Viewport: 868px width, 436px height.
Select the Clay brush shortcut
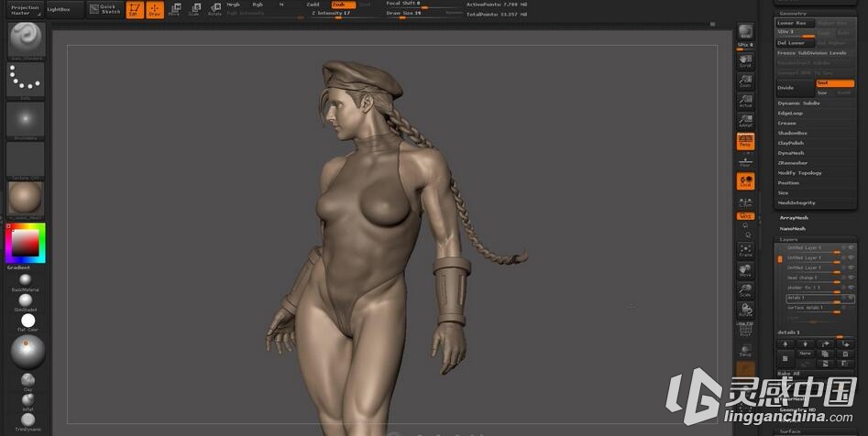[x=27, y=382]
